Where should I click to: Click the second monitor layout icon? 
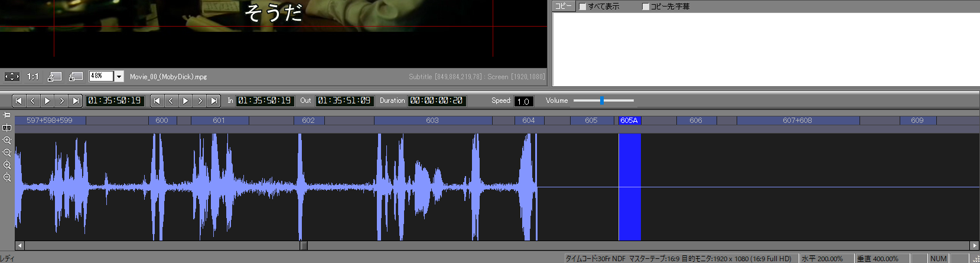[76, 76]
